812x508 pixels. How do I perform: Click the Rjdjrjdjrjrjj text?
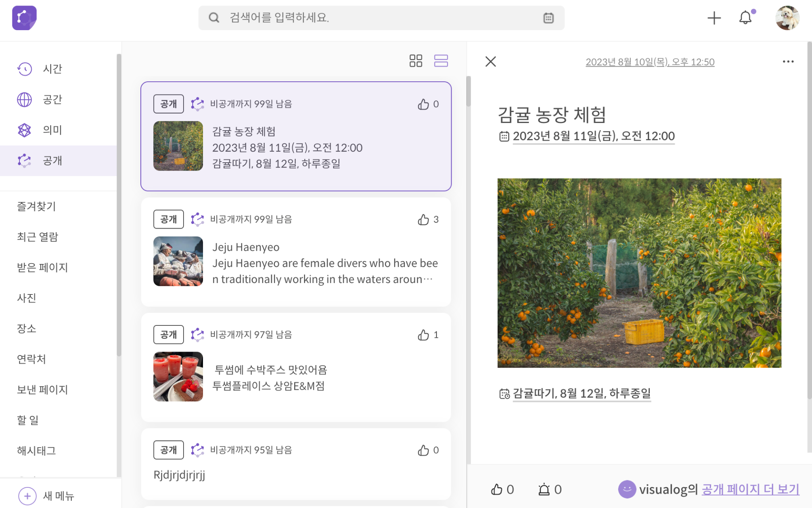tap(179, 475)
